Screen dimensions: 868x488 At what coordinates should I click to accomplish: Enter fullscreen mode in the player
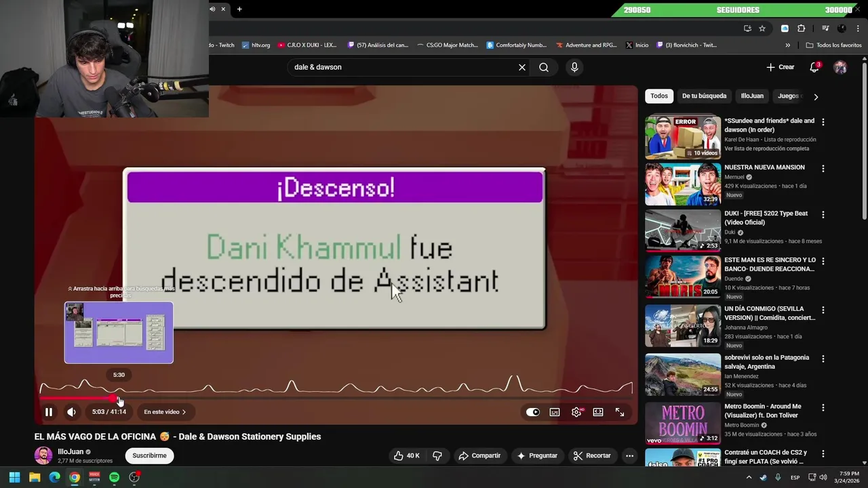point(620,412)
